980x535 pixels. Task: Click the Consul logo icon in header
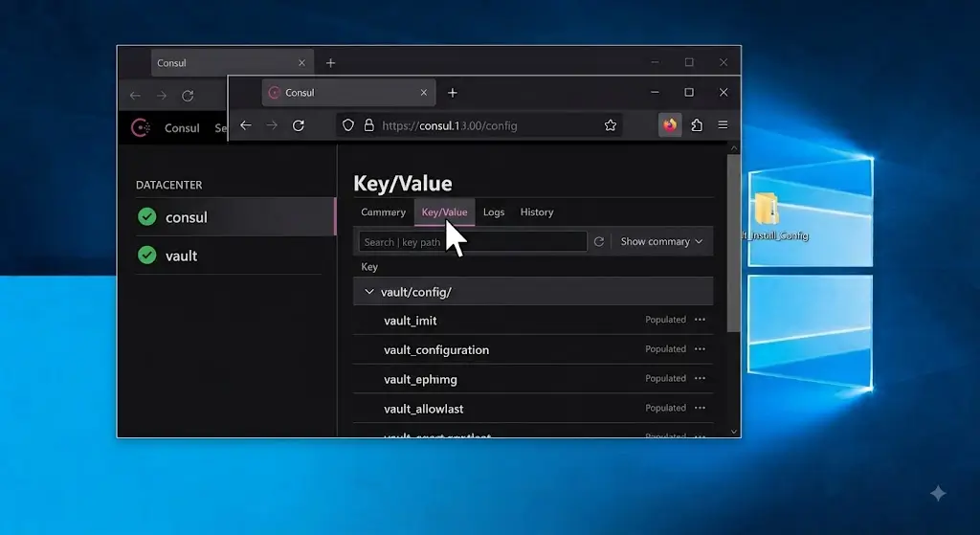(141, 127)
